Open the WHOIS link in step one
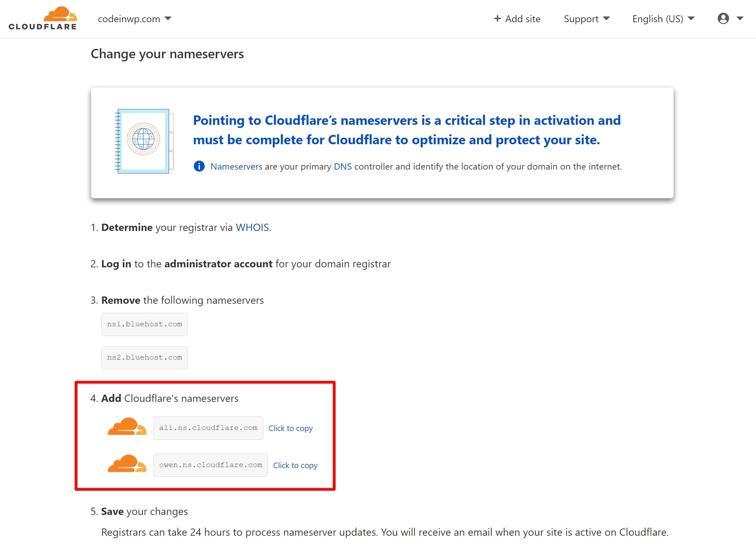The height and width of the screenshot is (551, 756). pos(252,227)
